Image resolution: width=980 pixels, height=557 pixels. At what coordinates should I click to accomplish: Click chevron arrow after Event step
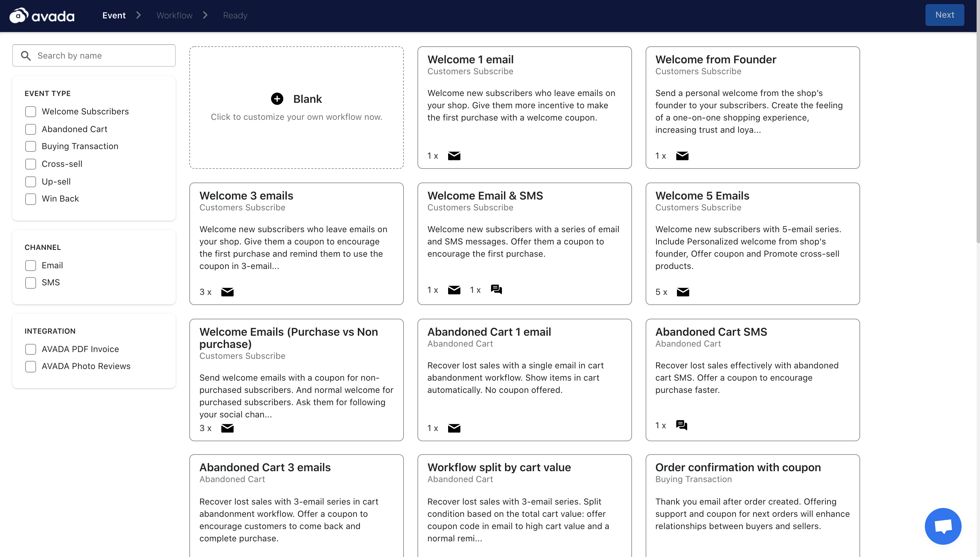(139, 15)
